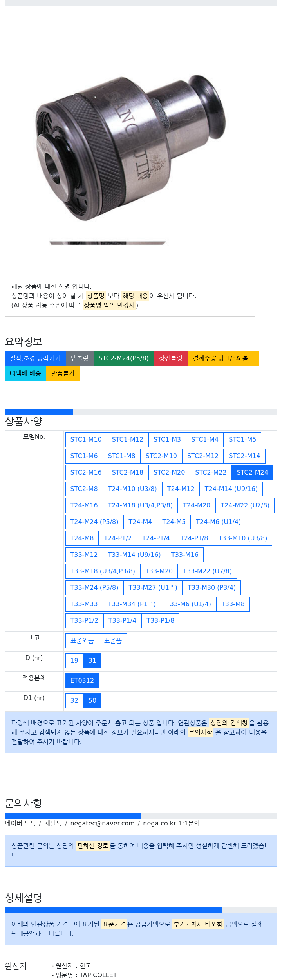Select model T33-P1/8
Image resolution: width=282 pixels, height=980 pixels.
[x=160, y=620]
